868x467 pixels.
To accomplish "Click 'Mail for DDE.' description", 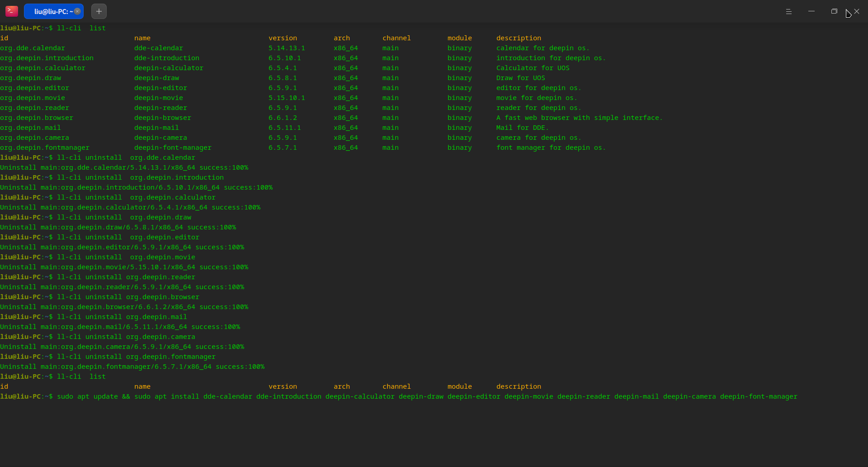I will [523, 128].
